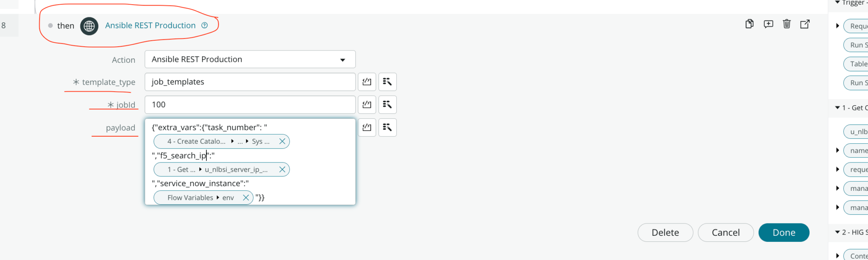Image resolution: width=868 pixels, height=260 pixels.
Task: Click the Done button
Action: [784, 232]
